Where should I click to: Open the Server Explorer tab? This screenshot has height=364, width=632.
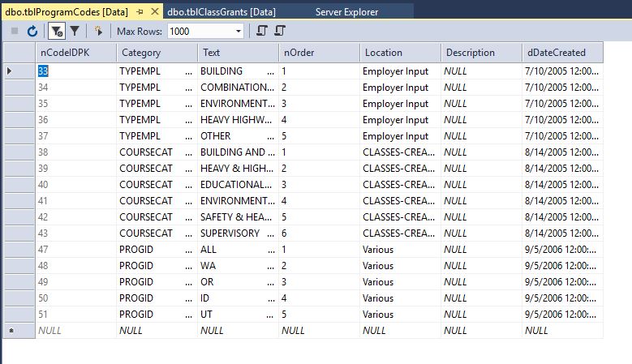tap(346, 12)
